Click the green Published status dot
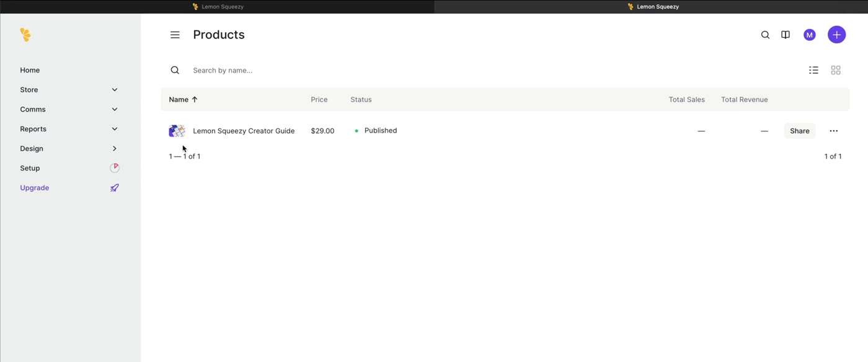868x362 pixels. [x=356, y=131]
